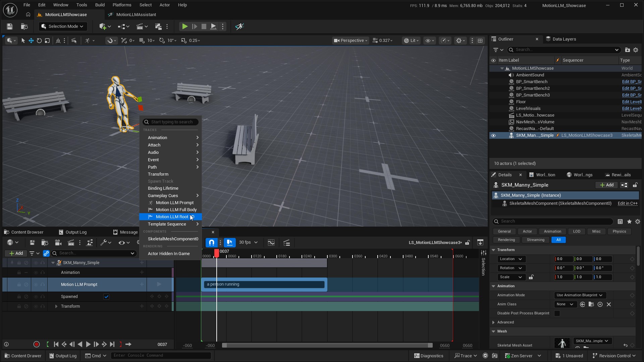Image resolution: width=644 pixels, height=362 pixels.
Task: Open the Selection Mode dropdown
Action: click(x=63, y=26)
